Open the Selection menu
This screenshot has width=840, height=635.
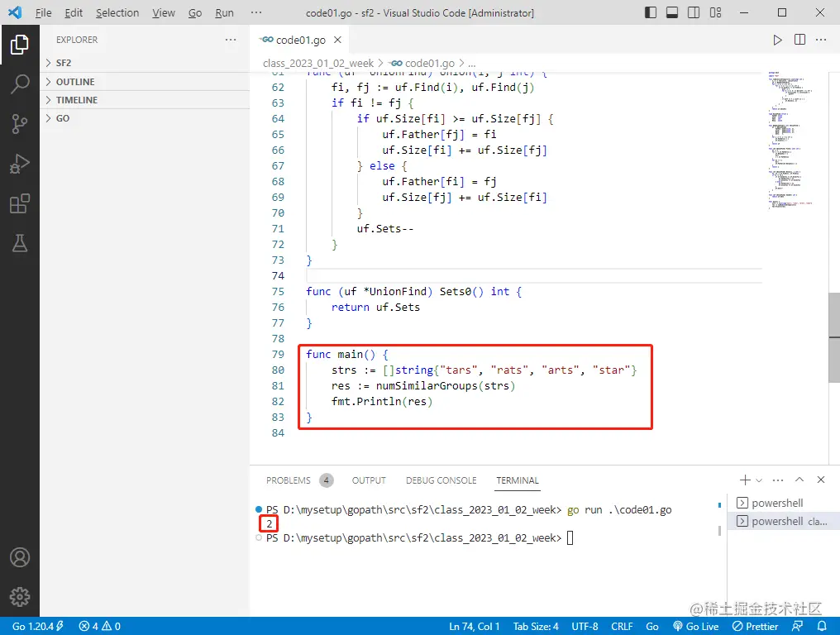(117, 12)
